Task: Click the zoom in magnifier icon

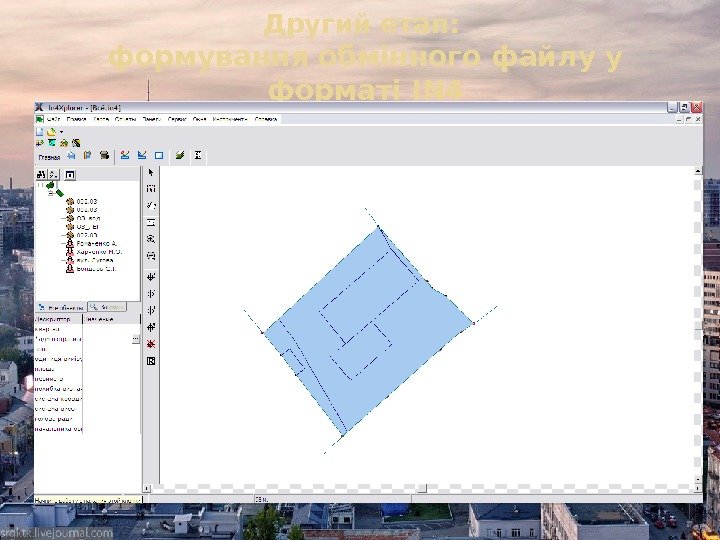Action: pos(151,239)
